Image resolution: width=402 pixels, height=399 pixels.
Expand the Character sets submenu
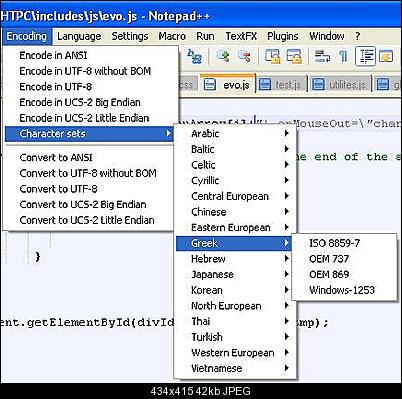(89, 134)
